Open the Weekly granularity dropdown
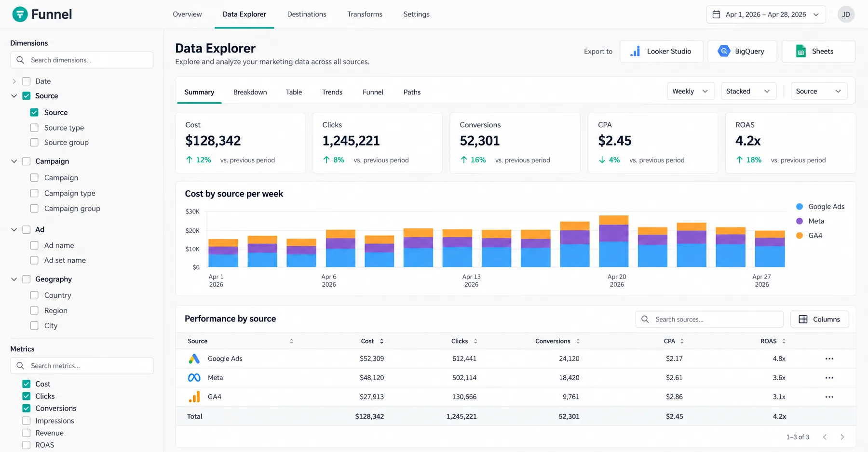This screenshot has width=868, height=452. tap(690, 91)
